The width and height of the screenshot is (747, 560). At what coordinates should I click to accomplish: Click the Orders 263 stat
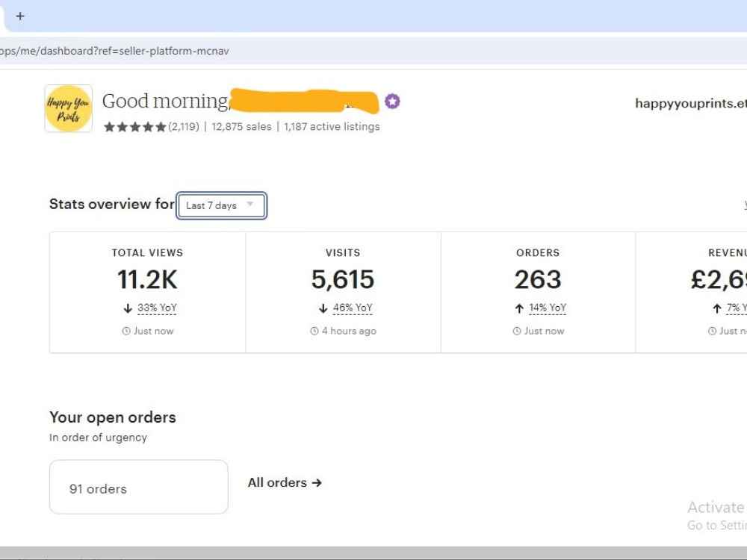[x=538, y=279]
